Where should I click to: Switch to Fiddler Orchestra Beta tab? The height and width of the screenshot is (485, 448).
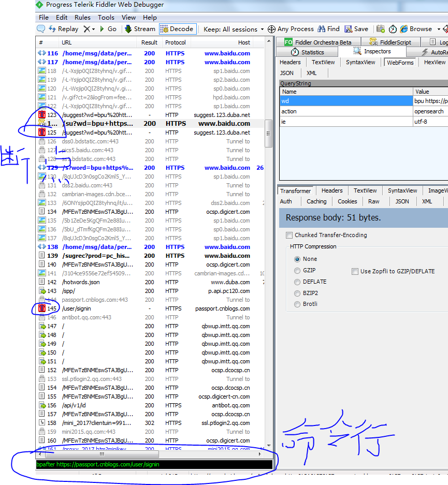pyautogui.click(x=318, y=42)
